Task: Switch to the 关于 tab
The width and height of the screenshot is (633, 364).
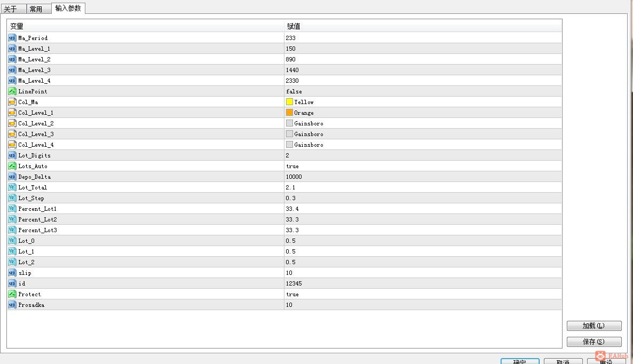Action: (13, 9)
